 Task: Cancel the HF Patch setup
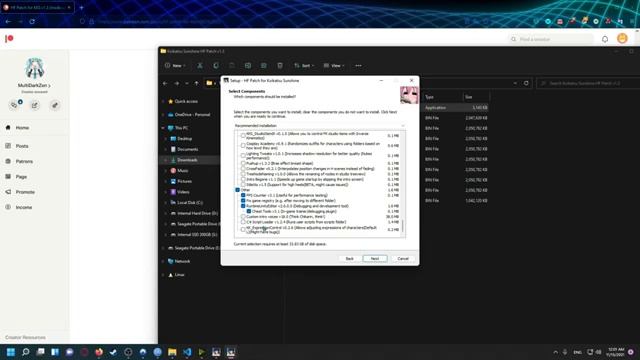pos(402,258)
